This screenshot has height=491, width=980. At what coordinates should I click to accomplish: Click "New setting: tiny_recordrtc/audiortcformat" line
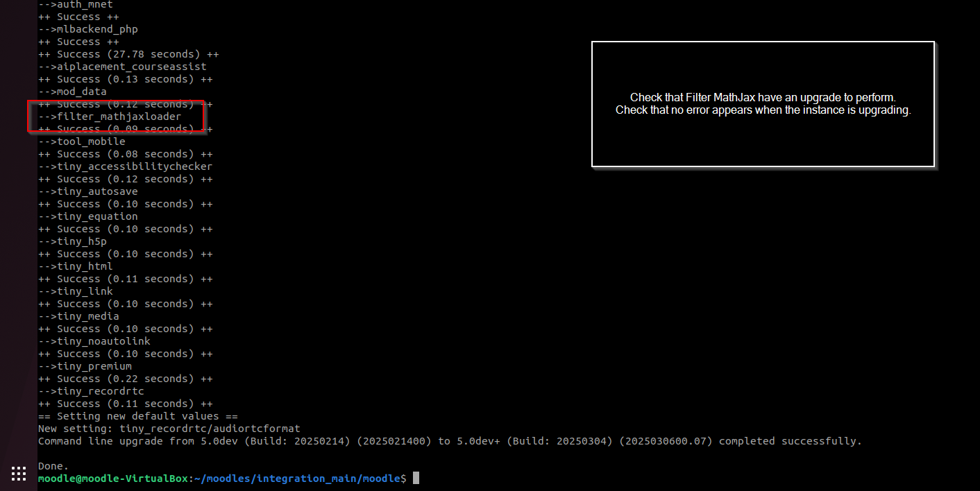[169, 429]
